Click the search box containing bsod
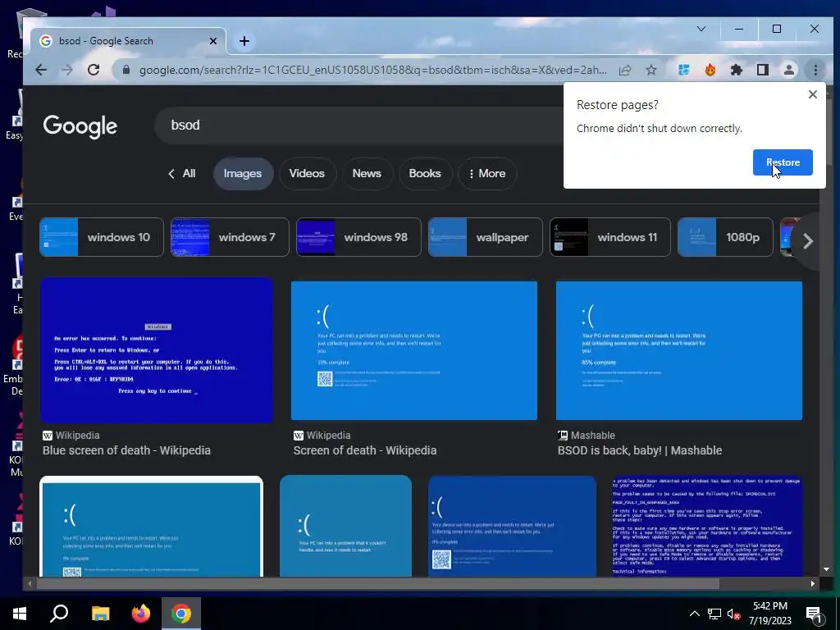The image size is (840, 630). point(359,126)
